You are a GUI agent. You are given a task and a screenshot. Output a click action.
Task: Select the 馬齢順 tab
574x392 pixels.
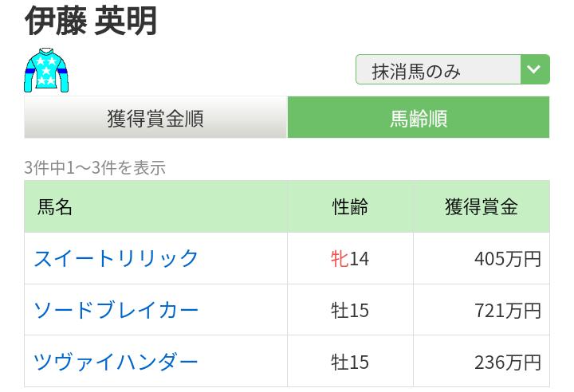418,118
